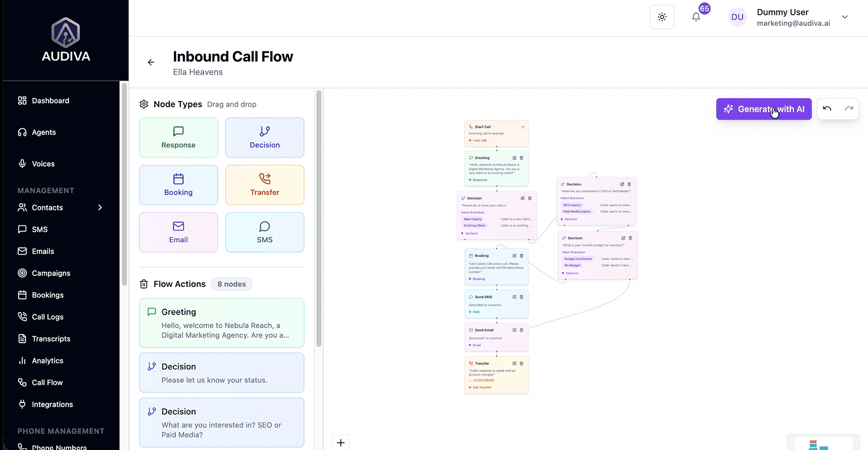Delete the Transfer node on canvas
This screenshot has height=450, width=868.
pyautogui.click(x=522, y=364)
